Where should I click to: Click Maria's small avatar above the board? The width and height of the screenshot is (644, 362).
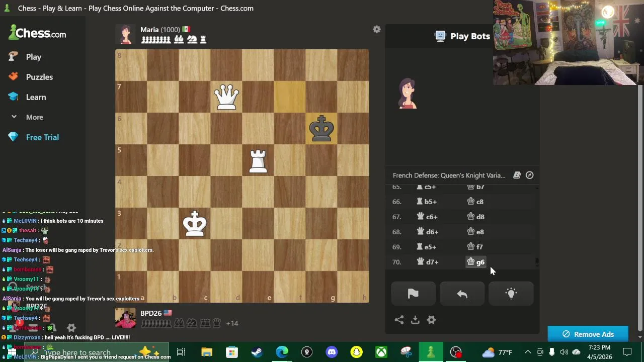click(125, 35)
